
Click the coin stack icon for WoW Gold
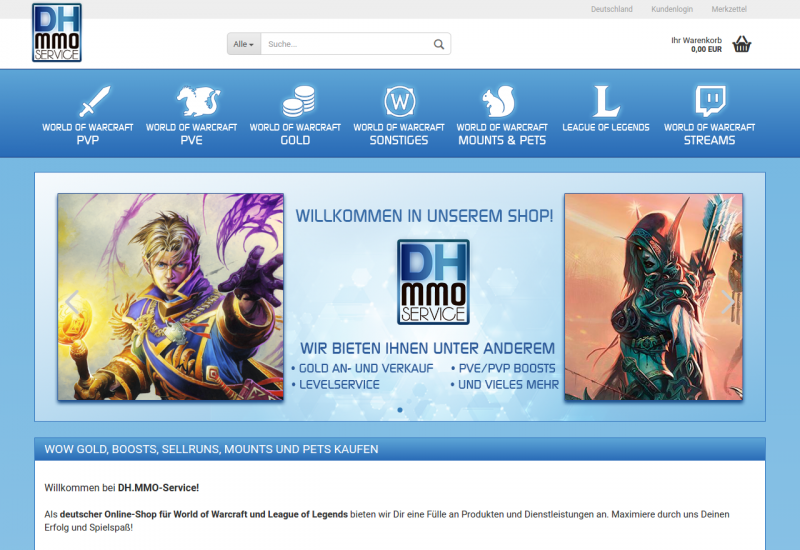(x=295, y=101)
